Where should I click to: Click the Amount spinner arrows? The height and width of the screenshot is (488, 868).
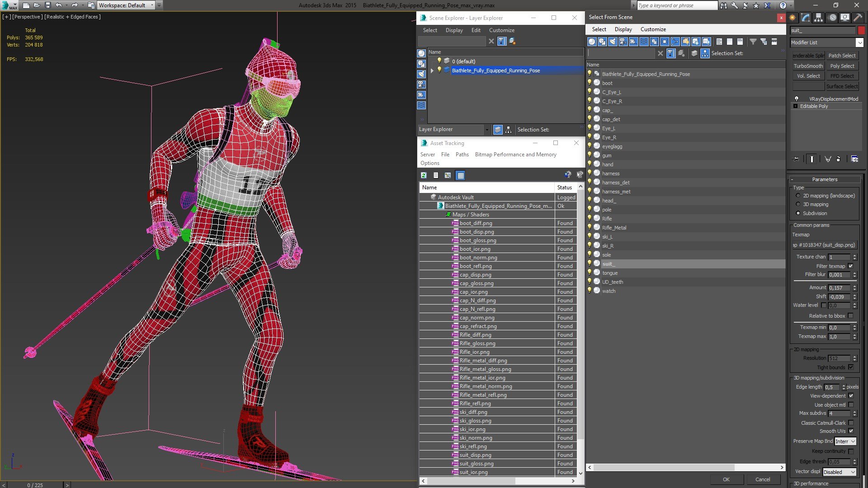(854, 288)
